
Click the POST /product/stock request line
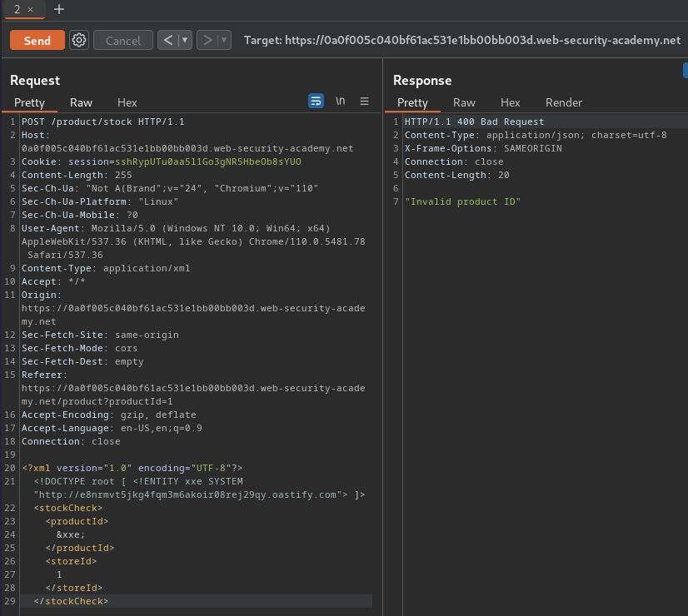103,122
